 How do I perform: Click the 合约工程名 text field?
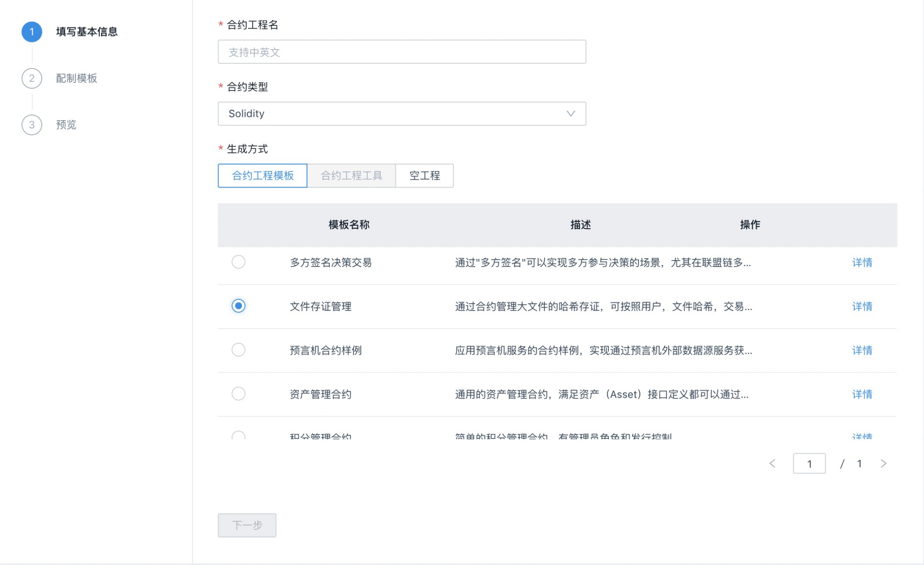[401, 51]
